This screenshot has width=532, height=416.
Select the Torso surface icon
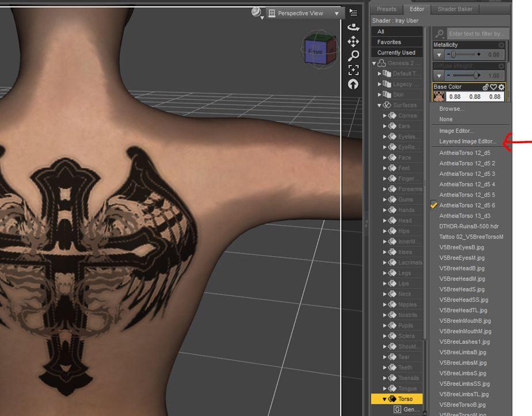tap(392, 399)
